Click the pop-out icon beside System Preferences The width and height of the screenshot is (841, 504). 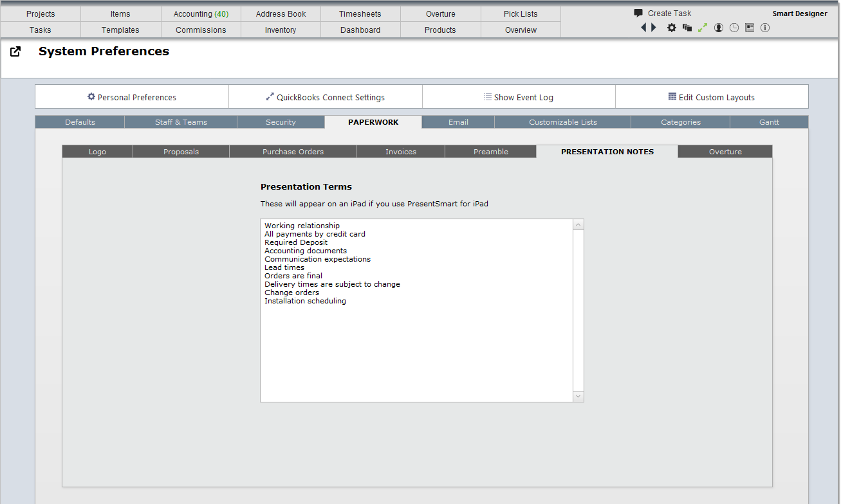[15, 51]
